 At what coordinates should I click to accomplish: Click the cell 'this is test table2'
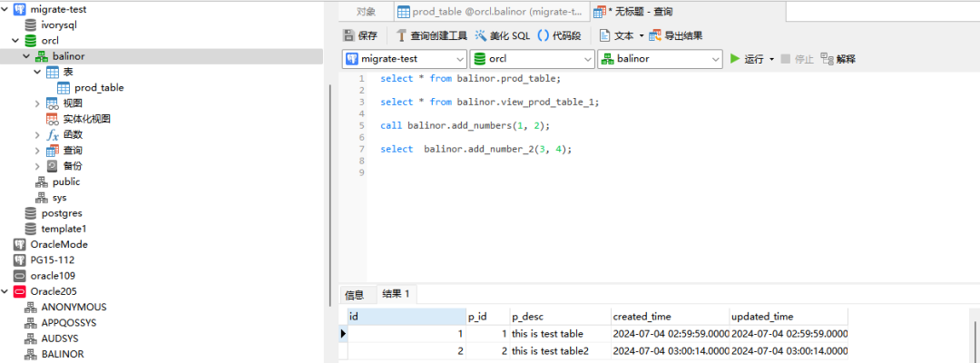point(561,351)
